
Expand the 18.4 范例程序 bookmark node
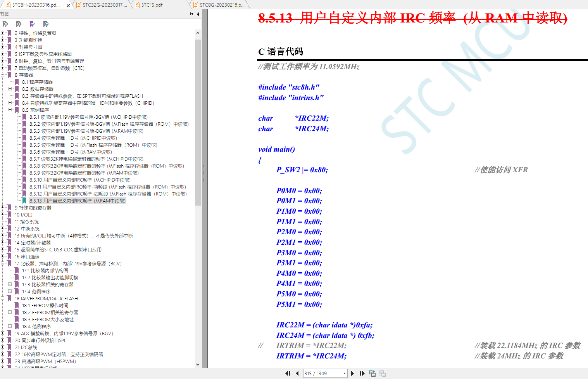pyautogui.click(x=10, y=326)
